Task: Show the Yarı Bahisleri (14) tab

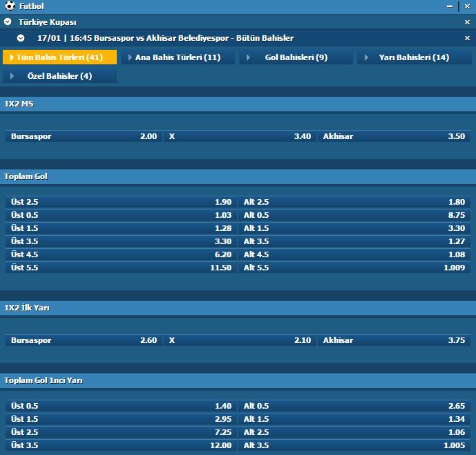Action: click(x=414, y=57)
